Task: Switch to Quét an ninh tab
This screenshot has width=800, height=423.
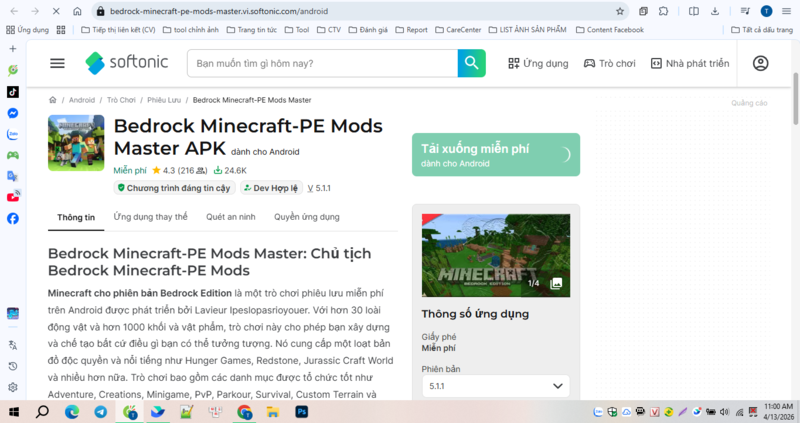Action: (231, 217)
